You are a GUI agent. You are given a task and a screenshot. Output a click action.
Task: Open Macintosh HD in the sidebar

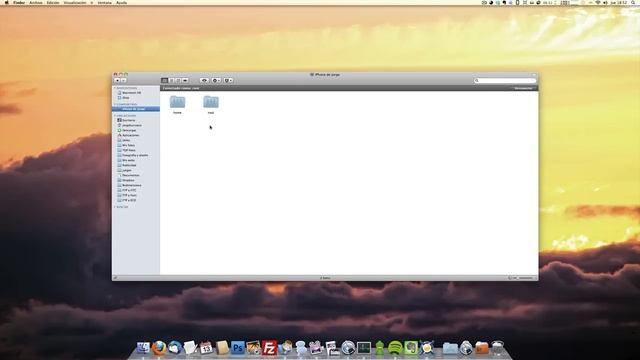(x=129, y=93)
